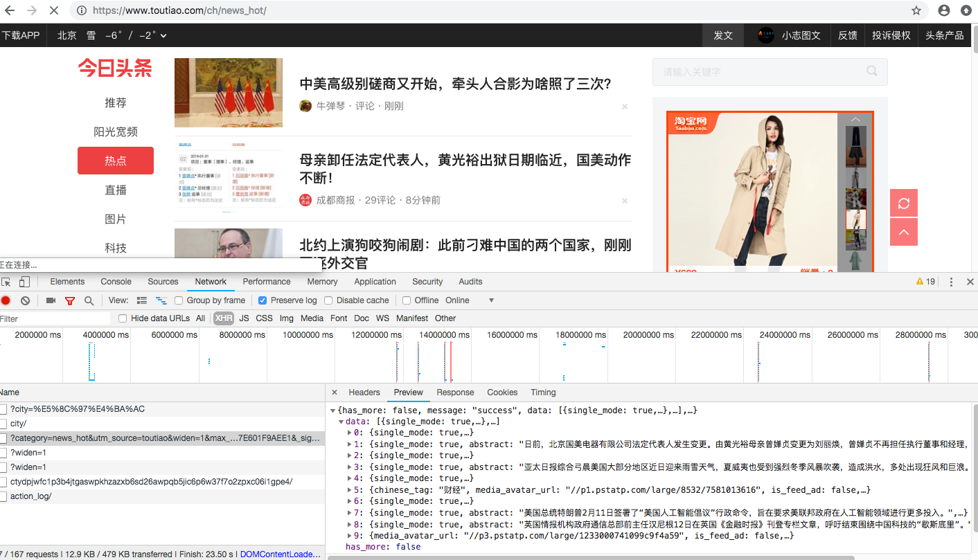Clear the network log

(x=25, y=300)
